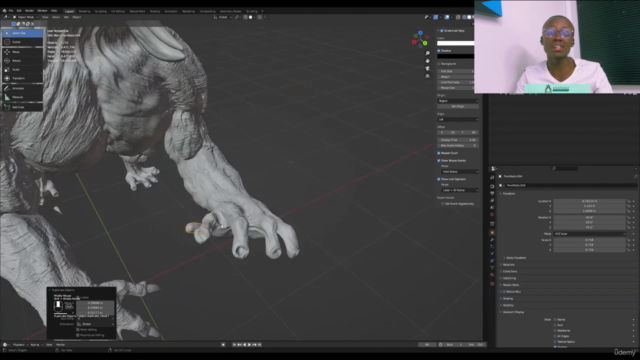Open the Hold Status mode dropdown
This screenshot has height=360, width=640.
[x=460, y=172]
